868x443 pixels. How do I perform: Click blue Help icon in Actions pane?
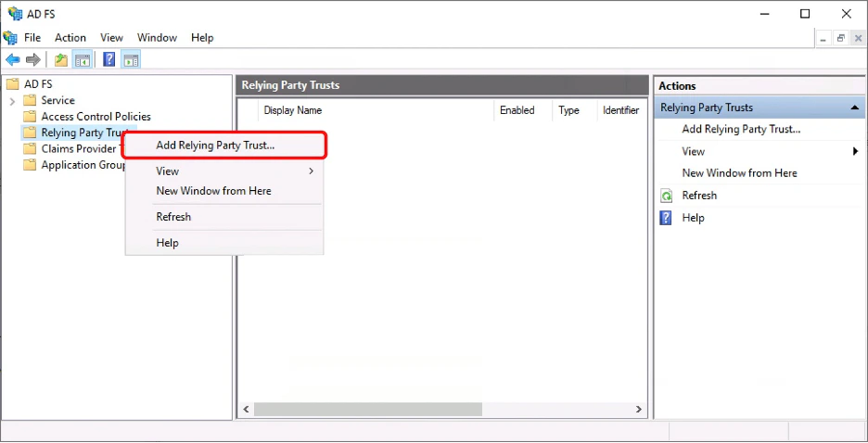click(x=666, y=218)
